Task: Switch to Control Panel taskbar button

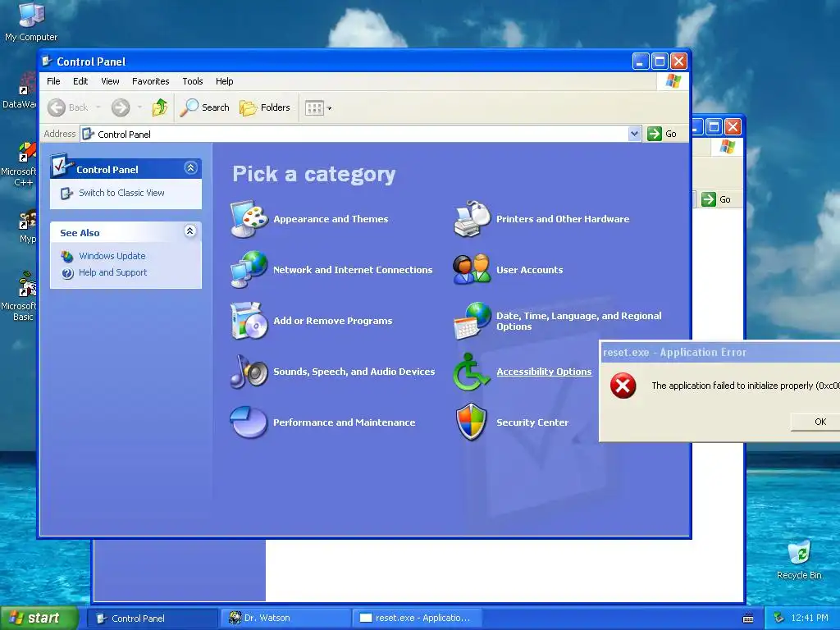Action: (153, 619)
